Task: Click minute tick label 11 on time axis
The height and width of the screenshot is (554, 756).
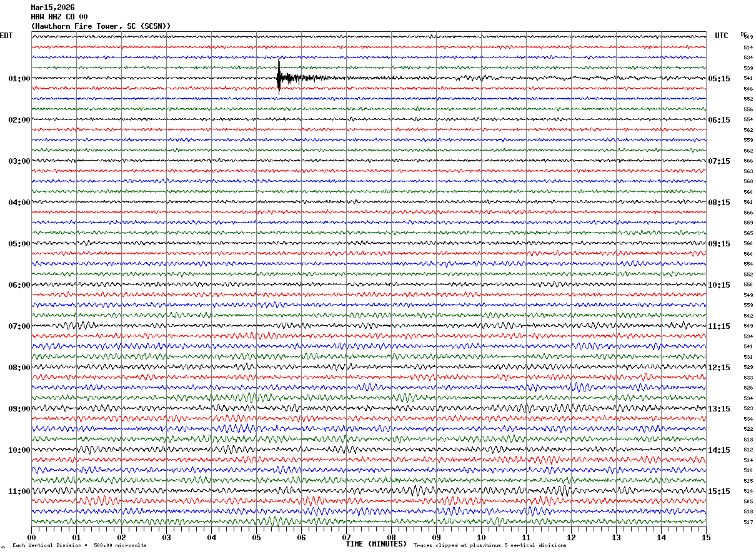Action: (x=526, y=537)
